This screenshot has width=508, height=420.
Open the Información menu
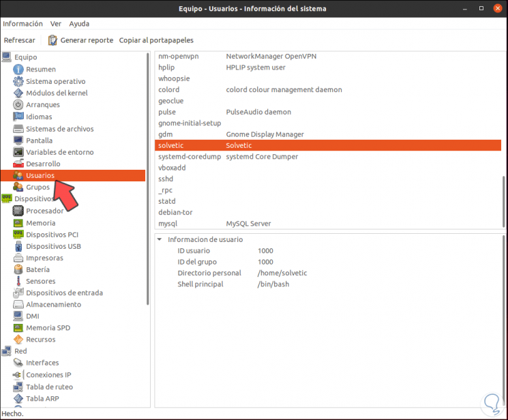pos(23,24)
